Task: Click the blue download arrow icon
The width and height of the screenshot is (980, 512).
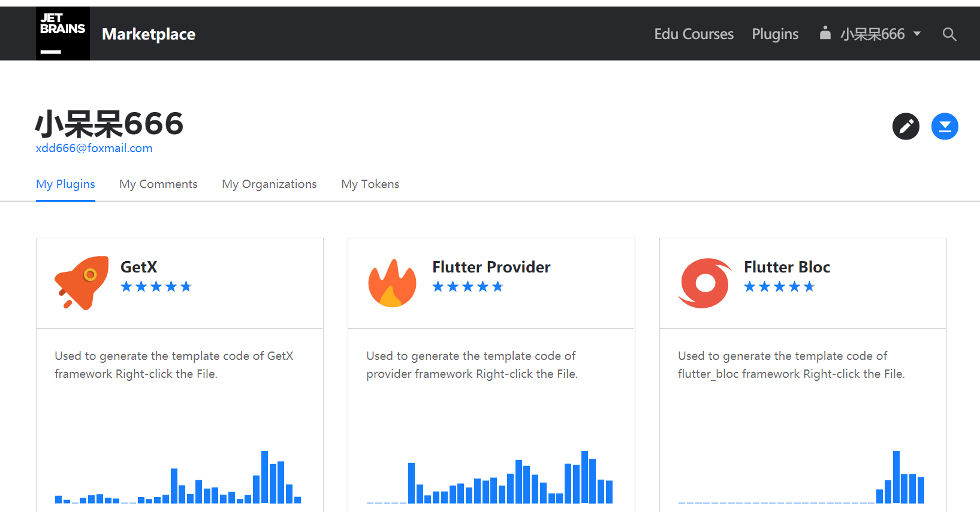Action: pyautogui.click(x=945, y=126)
